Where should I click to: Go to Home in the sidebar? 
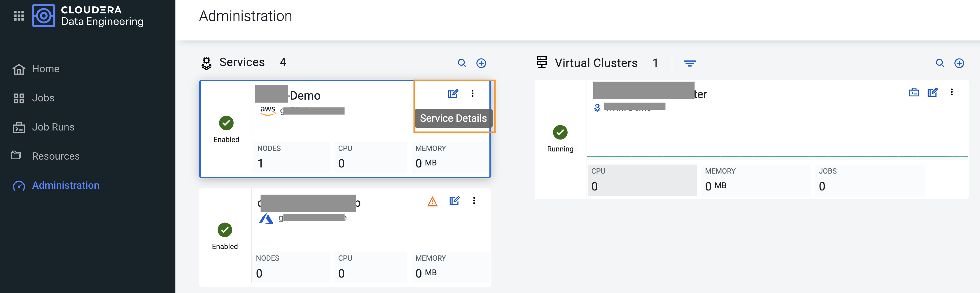tap(46, 69)
